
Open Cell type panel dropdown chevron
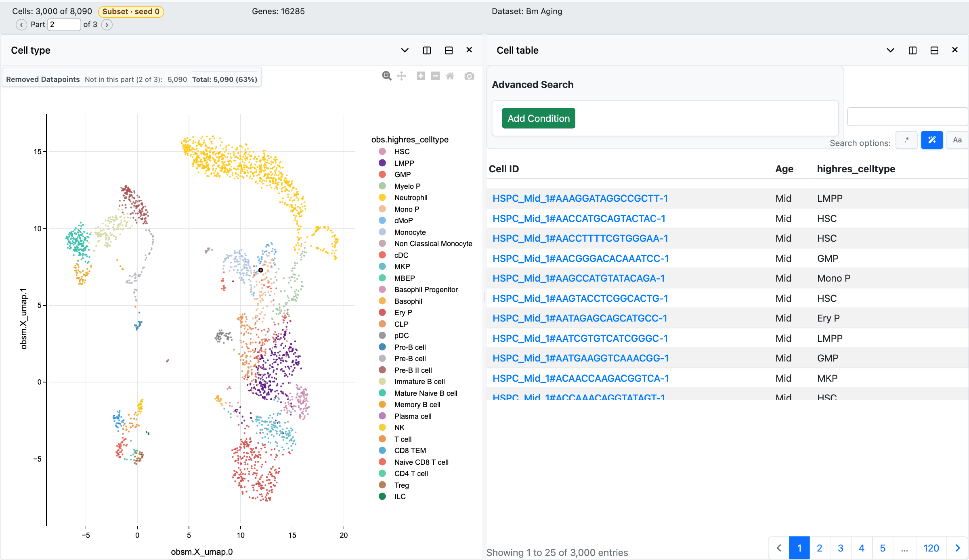(x=405, y=50)
